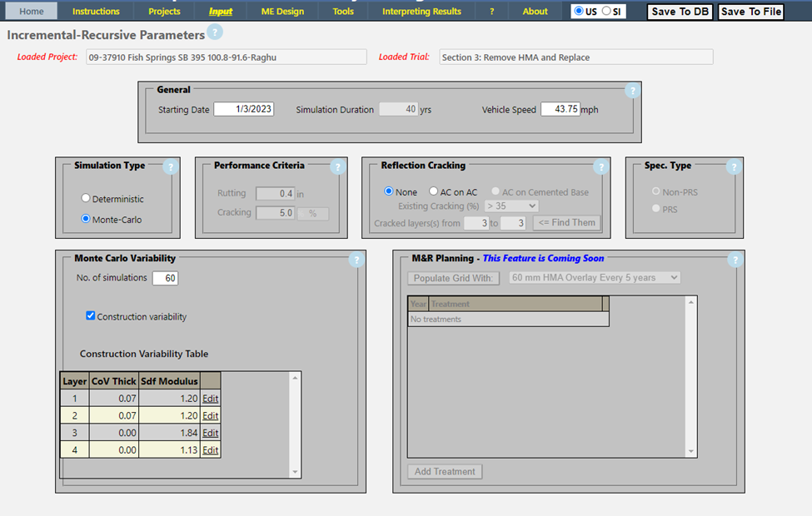Image resolution: width=812 pixels, height=516 pixels.
Task: Click Save To DB button
Action: coord(680,12)
